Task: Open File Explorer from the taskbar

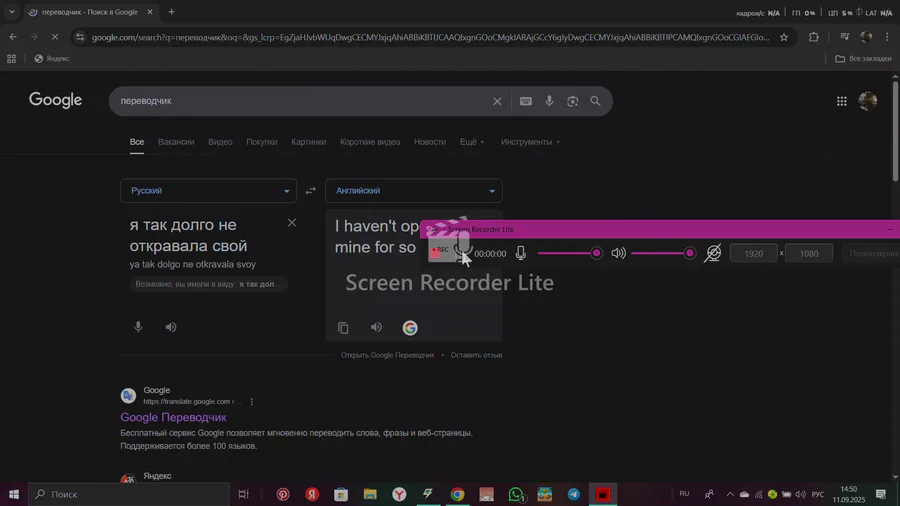Action: [370, 494]
